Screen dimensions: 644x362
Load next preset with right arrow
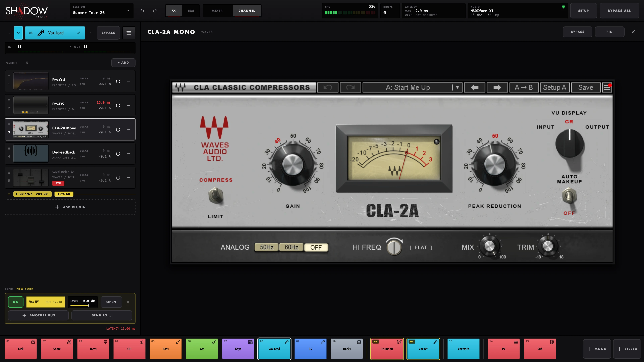click(x=497, y=87)
